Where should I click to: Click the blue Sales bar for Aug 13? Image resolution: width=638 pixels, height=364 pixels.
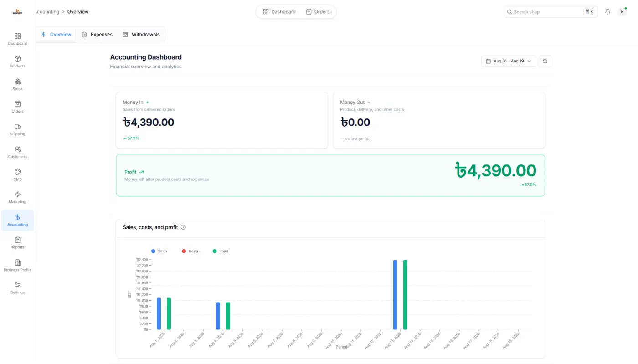pos(395,295)
